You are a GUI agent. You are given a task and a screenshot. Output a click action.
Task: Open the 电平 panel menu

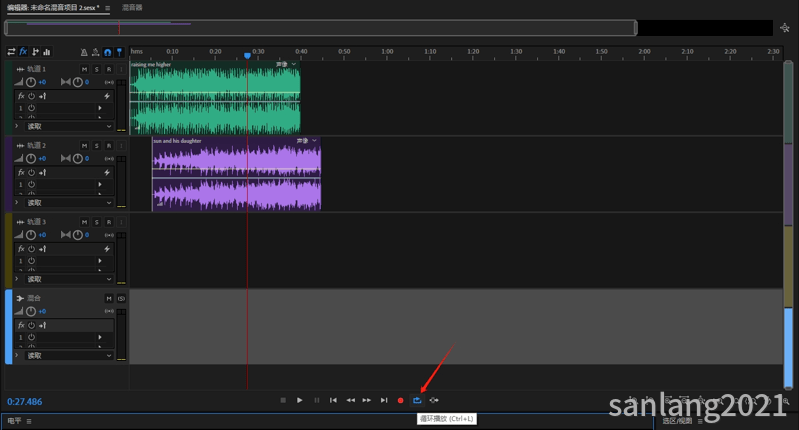click(x=29, y=421)
